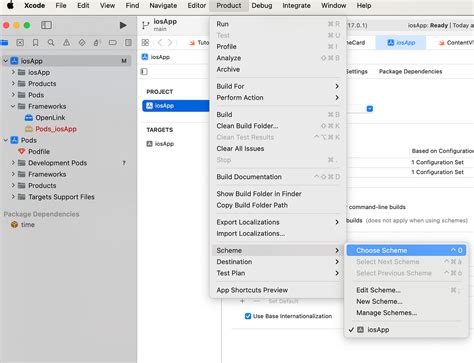Choose Clear All Issues
Screen dimensions: 474x363
pyautogui.click(x=278, y=149)
